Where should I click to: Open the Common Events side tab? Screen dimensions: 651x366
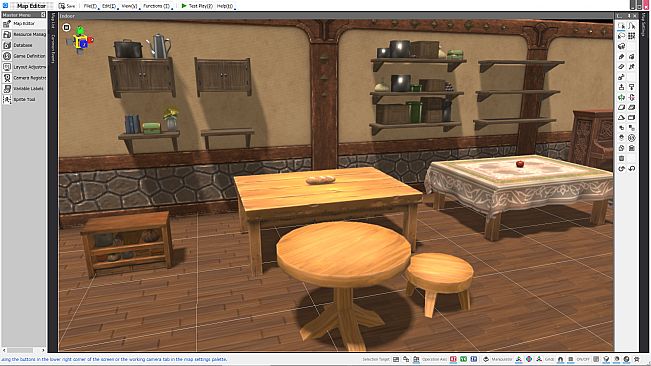(53, 49)
